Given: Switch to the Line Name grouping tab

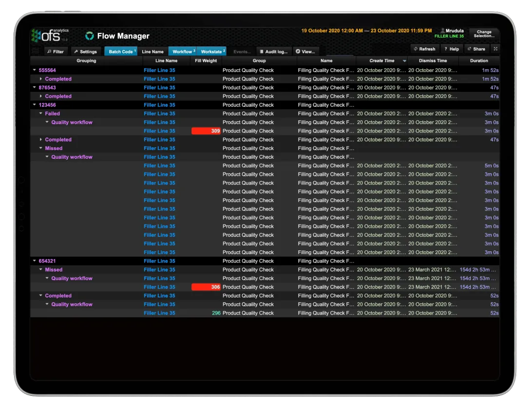Looking at the screenshot, I should tap(152, 51).
